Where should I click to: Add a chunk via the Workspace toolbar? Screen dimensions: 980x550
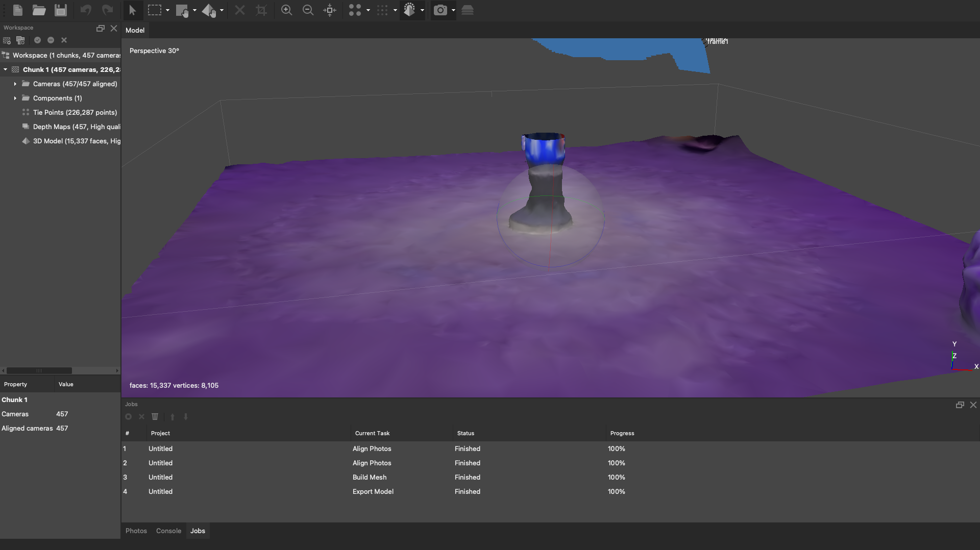click(7, 40)
